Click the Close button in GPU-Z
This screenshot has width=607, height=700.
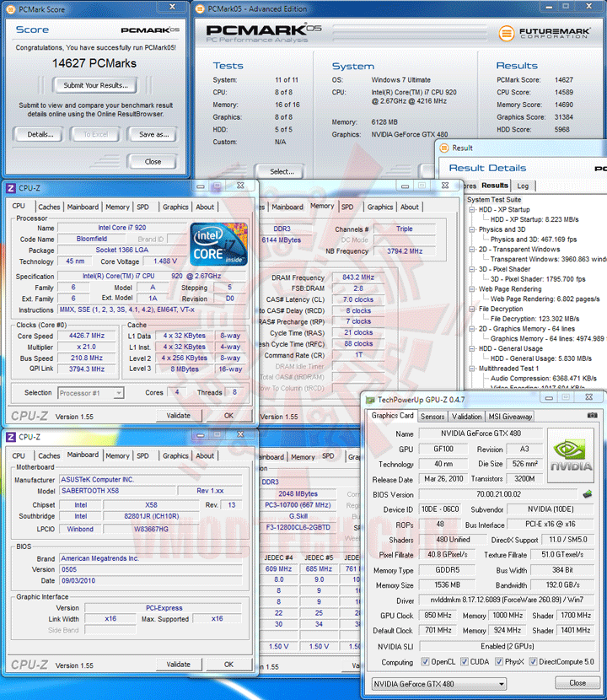pyautogui.click(x=577, y=683)
